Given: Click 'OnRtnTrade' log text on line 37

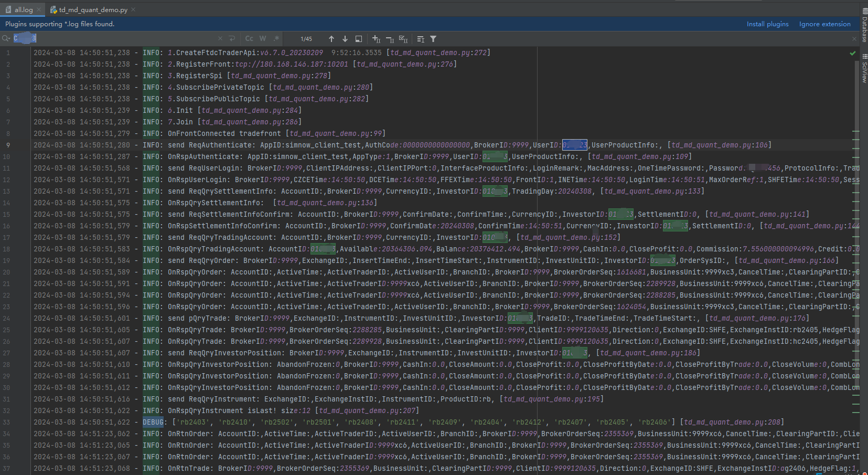Looking at the screenshot, I should coord(189,468).
